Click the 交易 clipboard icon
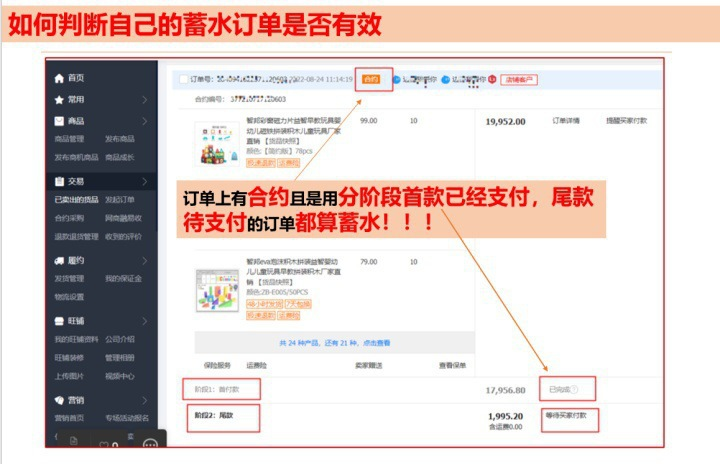The width and height of the screenshot is (720, 464). 59,181
